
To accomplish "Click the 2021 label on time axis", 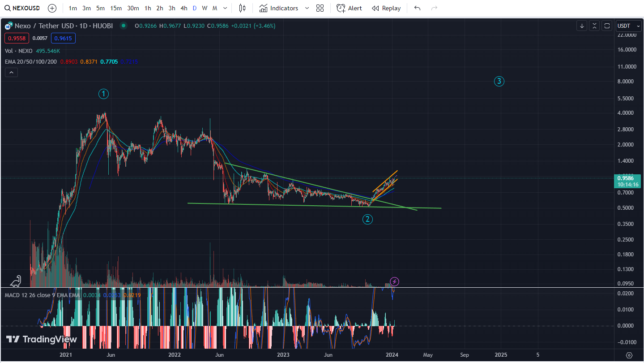I will click(66, 355).
